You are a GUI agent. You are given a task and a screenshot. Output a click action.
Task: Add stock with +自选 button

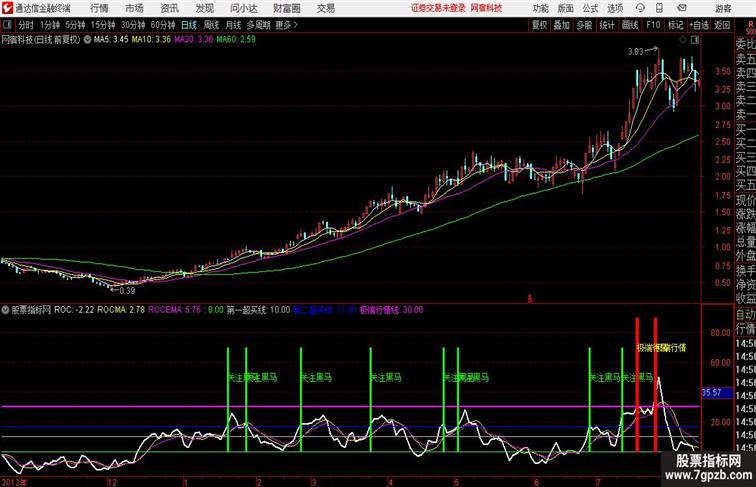[699, 25]
